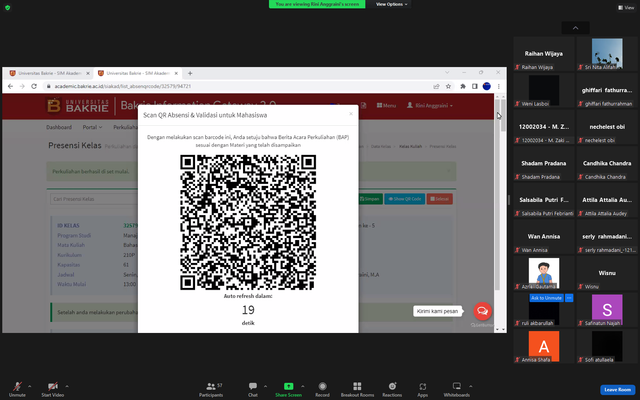The width and height of the screenshot is (640, 400).
Task: Click the browser profile avatar
Action: coord(487,86)
